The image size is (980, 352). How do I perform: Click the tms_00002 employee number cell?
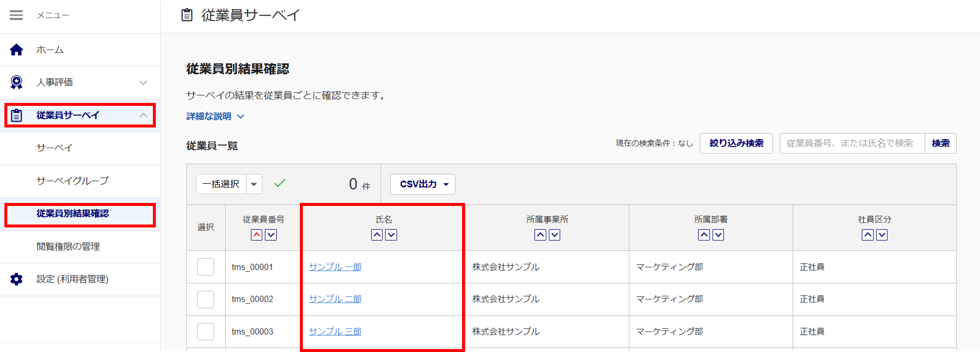click(252, 299)
